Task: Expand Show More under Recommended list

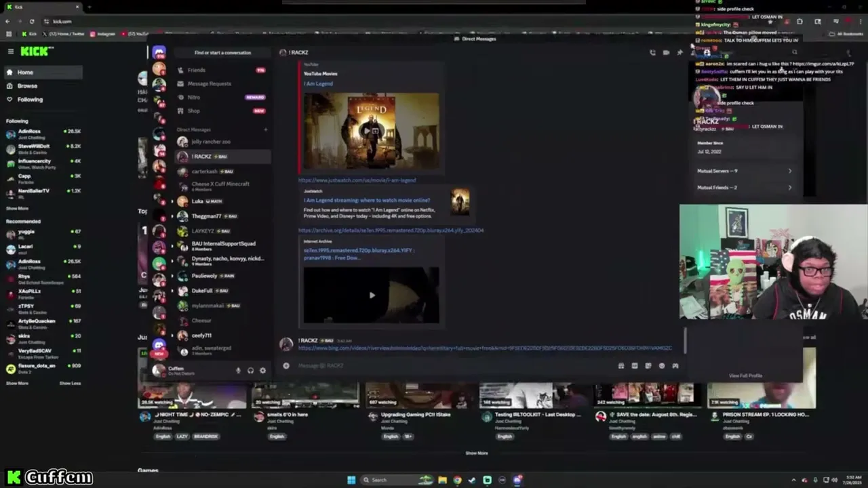Action: [17, 384]
